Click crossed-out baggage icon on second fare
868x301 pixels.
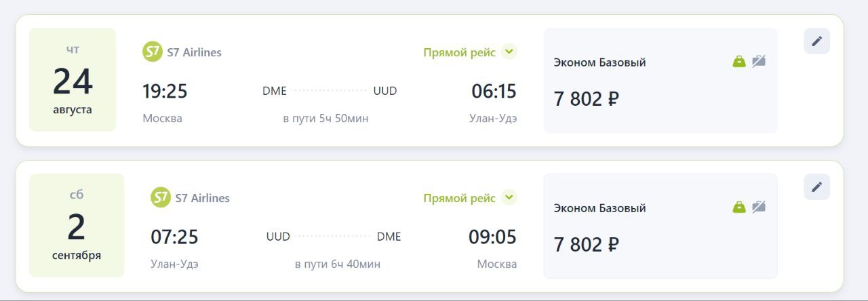pyautogui.click(x=759, y=207)
